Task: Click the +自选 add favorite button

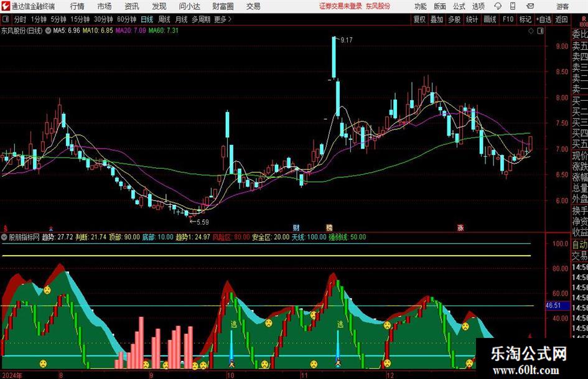Action: tap(543, 19)
